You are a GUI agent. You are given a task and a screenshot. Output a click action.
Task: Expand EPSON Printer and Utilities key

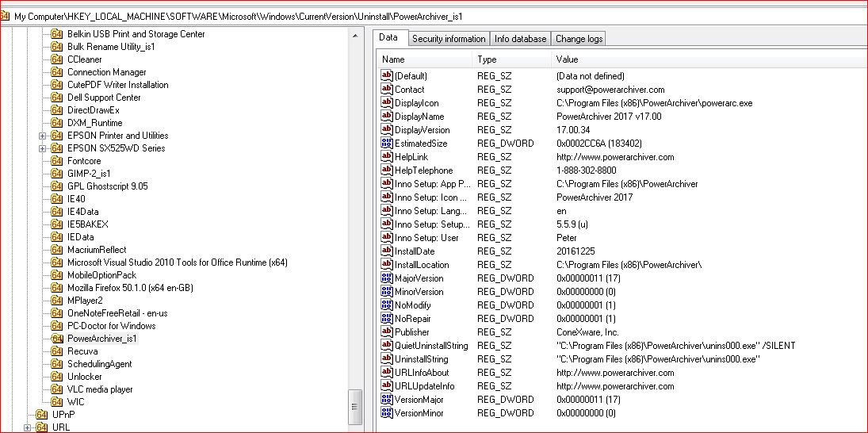42,136
